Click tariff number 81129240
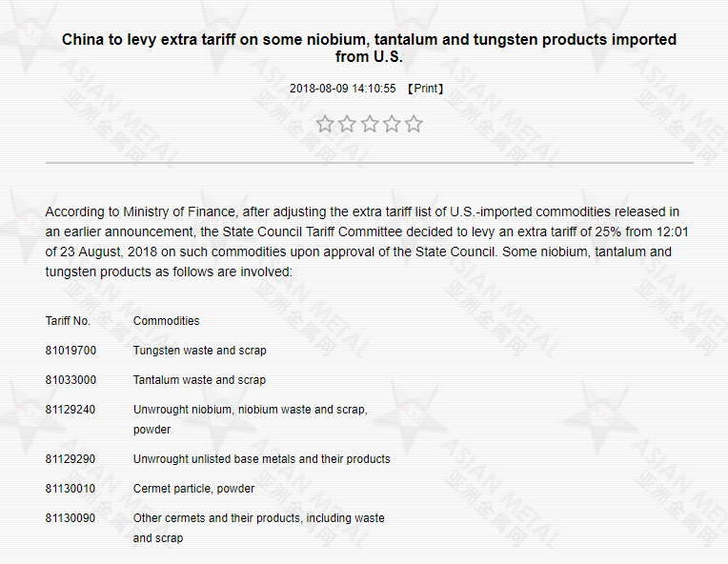Viewport: 728px width, 564px height. point(71,410)
